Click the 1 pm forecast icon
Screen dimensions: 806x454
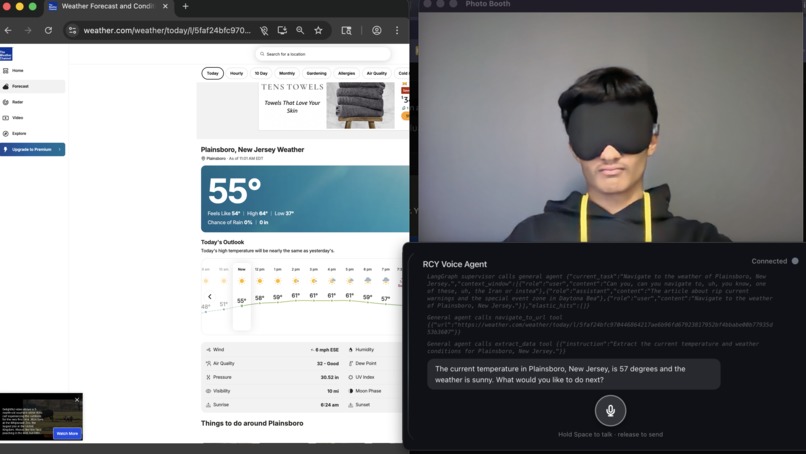coord(278,281)
